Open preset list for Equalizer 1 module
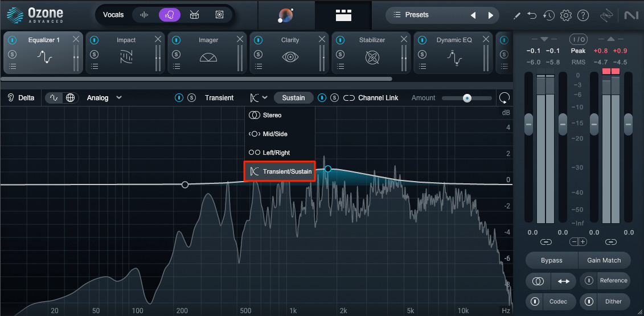 pos(13,66)
